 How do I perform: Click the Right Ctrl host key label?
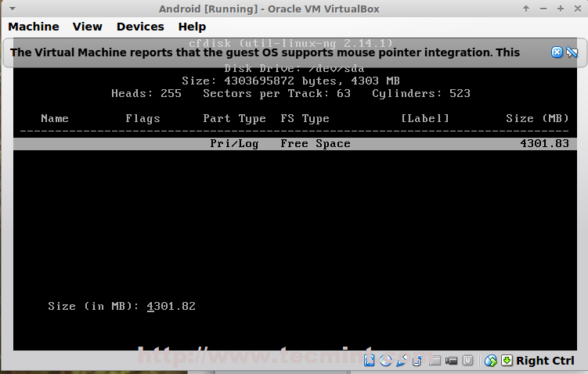coord(545,361)
